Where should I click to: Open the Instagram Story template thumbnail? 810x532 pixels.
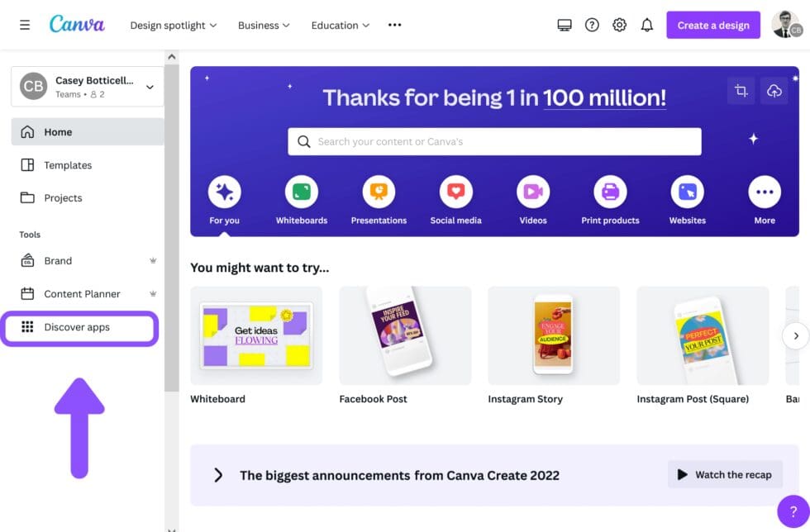pos(554,335)
